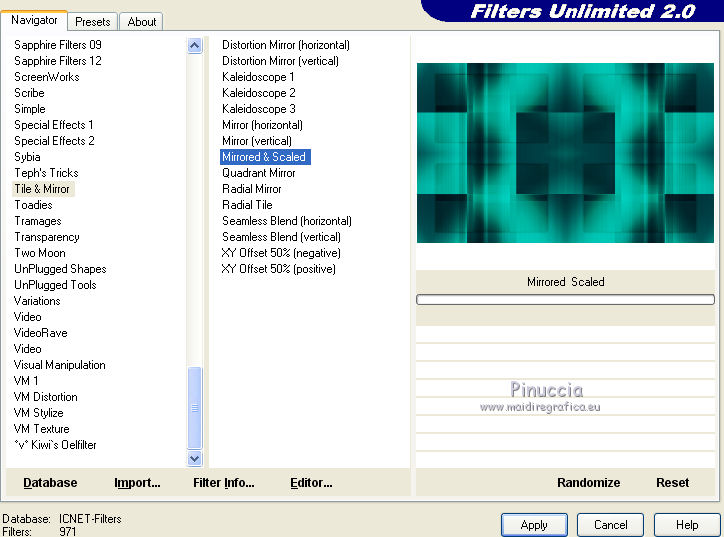Click Randomize
724x537 pixels.
tap(588, 483)
